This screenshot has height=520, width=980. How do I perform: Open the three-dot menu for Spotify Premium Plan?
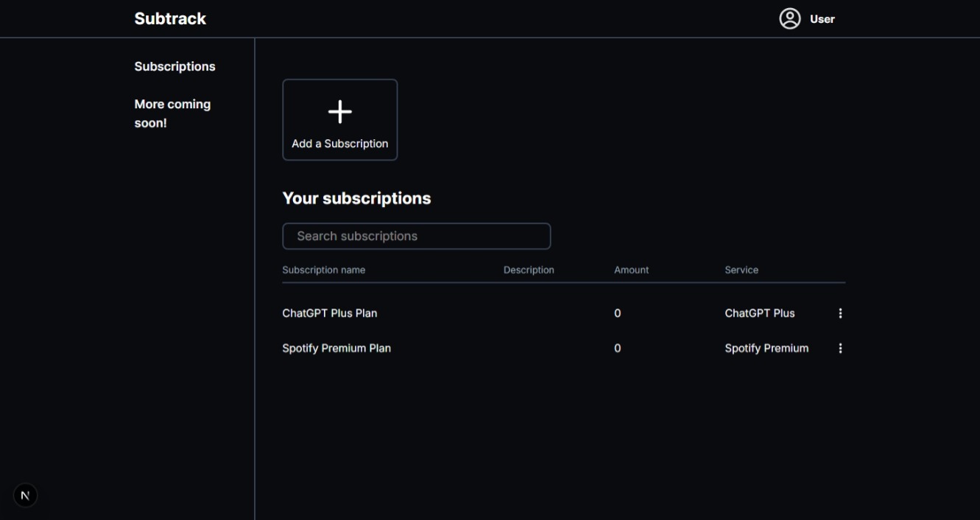tap(840, 348)
